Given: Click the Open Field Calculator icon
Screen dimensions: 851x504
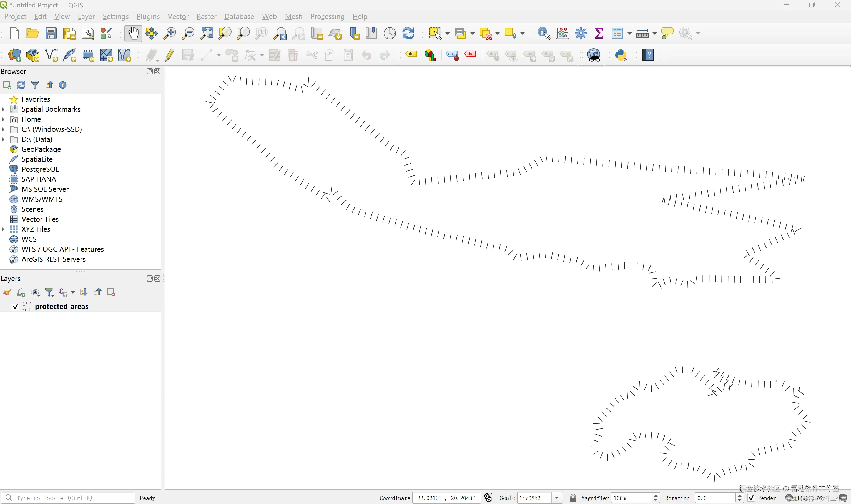Looking at the screenshot, I should pos(562,34).
